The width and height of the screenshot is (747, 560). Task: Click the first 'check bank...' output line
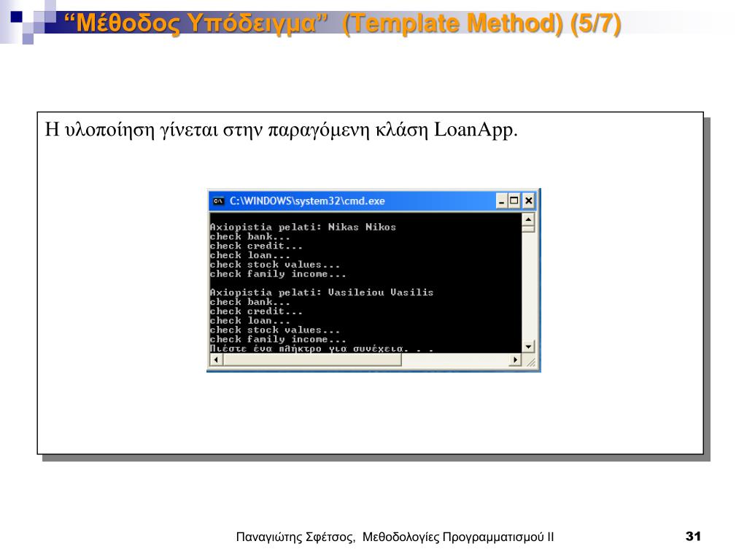tap(249, 237)
